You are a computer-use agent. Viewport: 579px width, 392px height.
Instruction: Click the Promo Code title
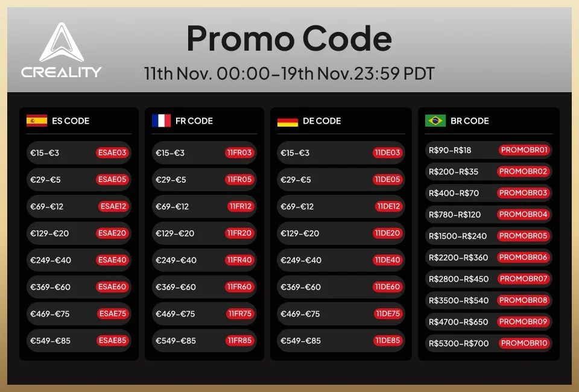[289, 38]
